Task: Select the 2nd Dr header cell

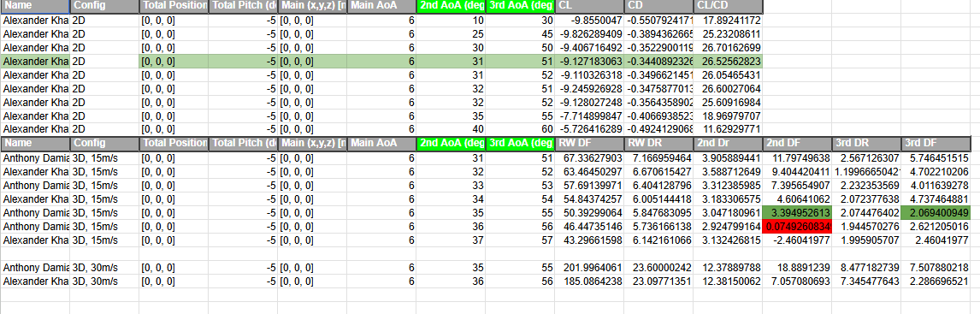Action: pyautogui.click(x=728, y=144)
